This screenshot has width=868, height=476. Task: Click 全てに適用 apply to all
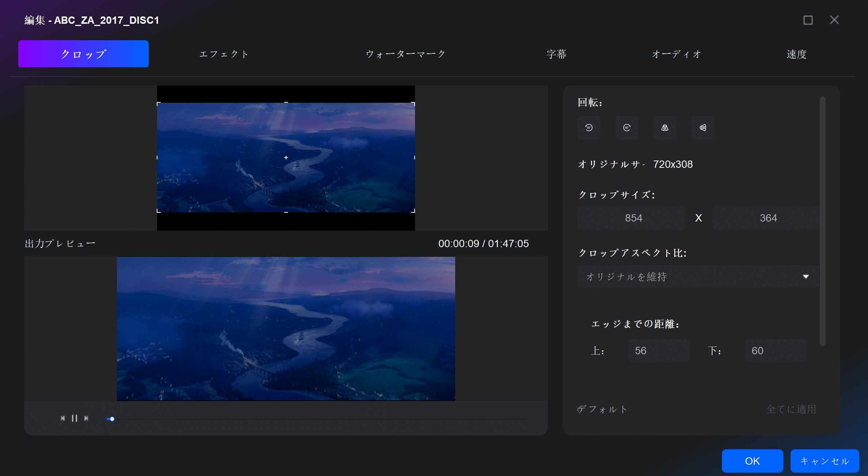tap(791, 409)
